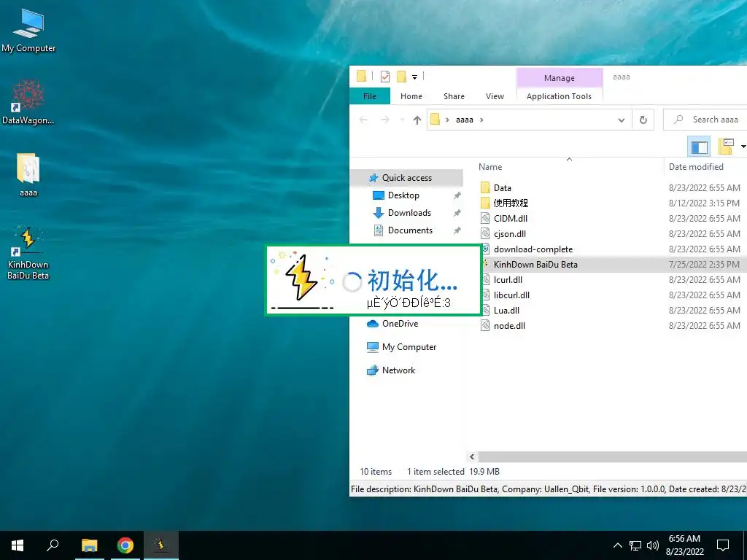Open Customize Quick Access Toolbar dropdown
Screen dimensions: 747x560
415,77
